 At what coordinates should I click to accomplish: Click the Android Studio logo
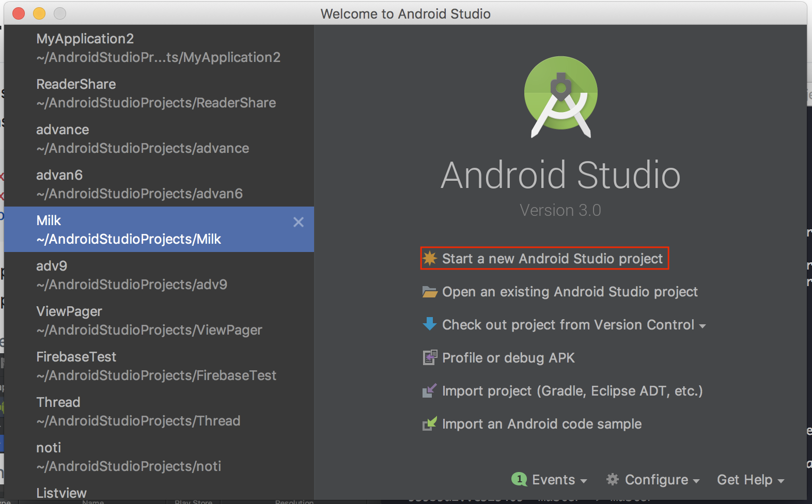tap(561, 97)
